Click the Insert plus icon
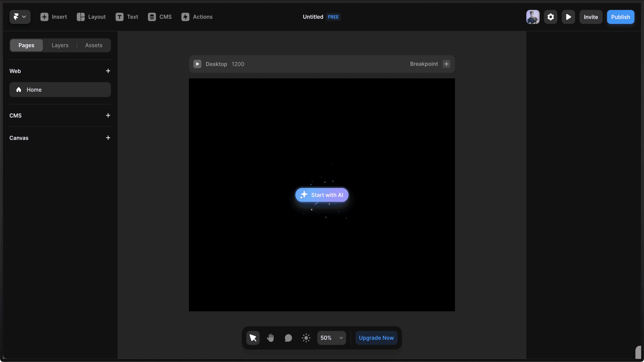The width and height of the screenshot is (644, 362). point(44,17)
